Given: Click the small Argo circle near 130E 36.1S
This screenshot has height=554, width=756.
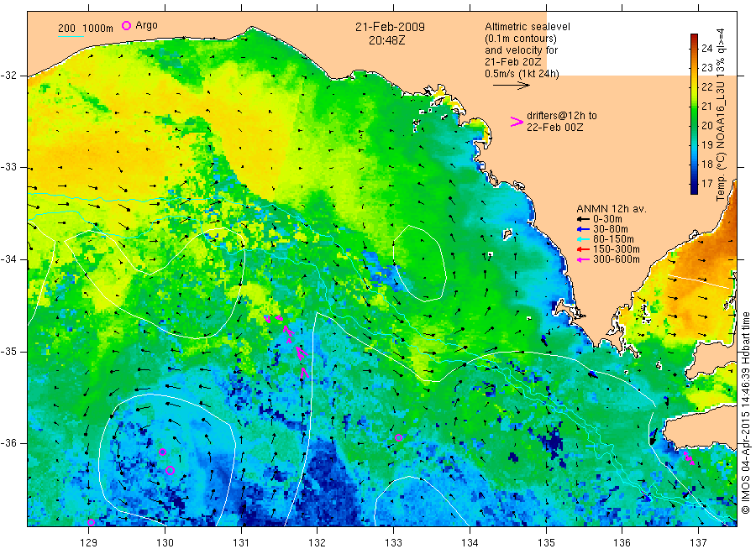Looking at the screenshot, I should [x=163, y=452].
